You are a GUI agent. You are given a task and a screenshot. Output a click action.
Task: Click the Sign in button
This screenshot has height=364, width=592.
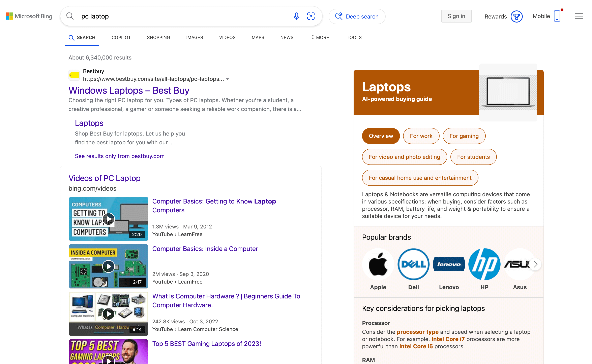point(456,16)
